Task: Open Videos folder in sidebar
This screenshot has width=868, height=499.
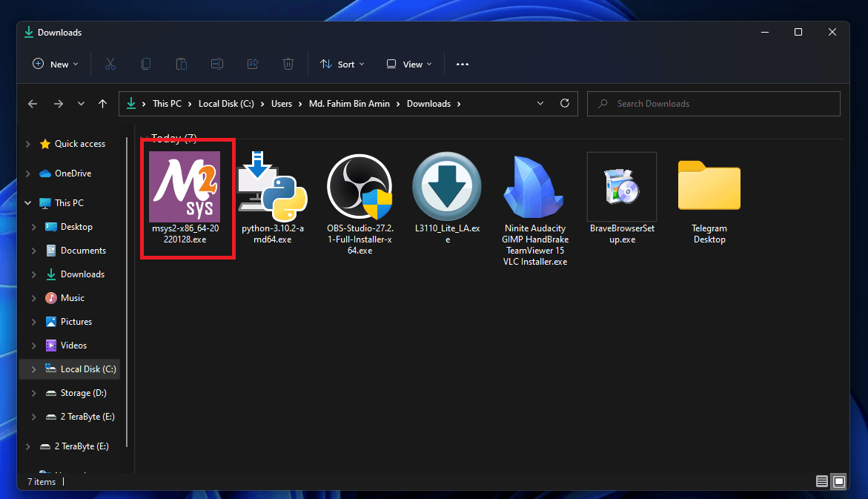Action: click(66, 346)
